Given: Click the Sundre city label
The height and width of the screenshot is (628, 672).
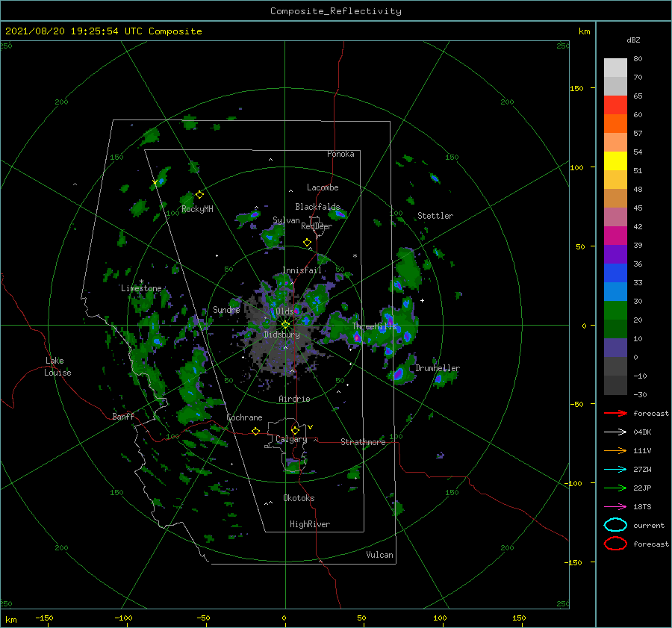Looking at the screenshot, I should point(226,309).
